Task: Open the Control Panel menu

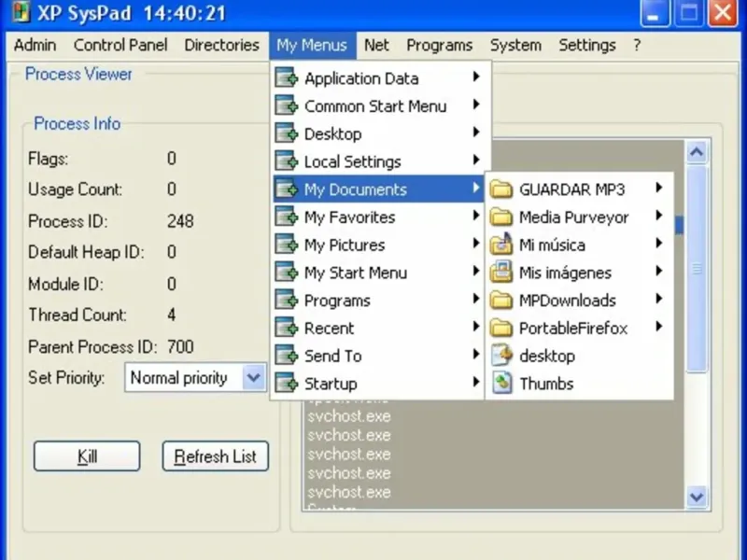Action: 120,45
